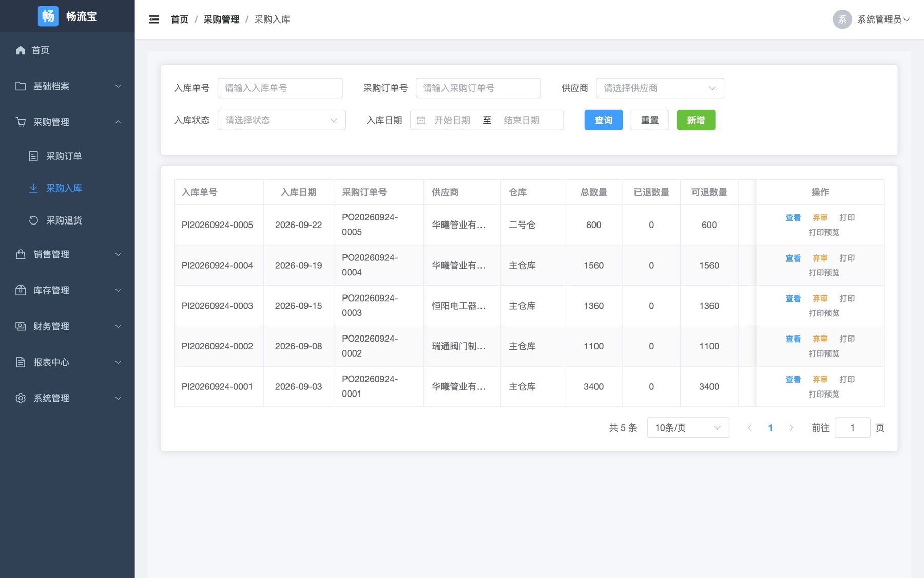924x578 pixels.
Task: Click date cell 2026-09-03
Action: (x=298, y=387)
